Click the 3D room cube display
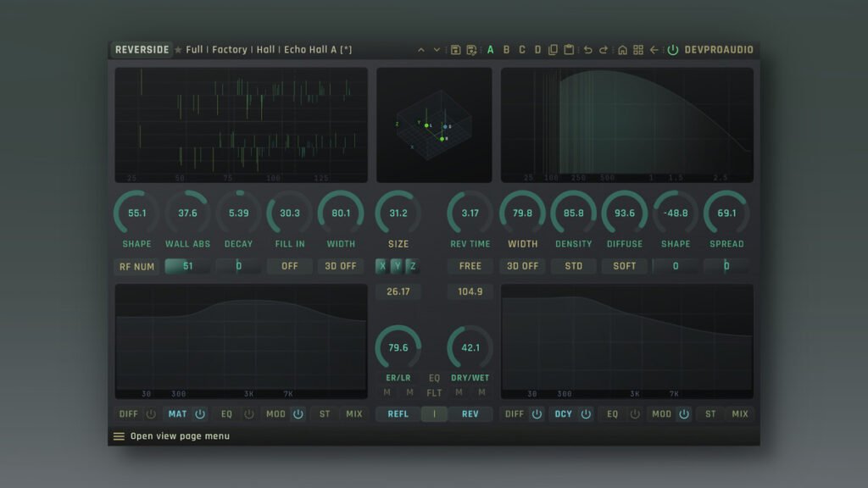The width and height of the screenshot is (868, 488). pyautogui.click(x=434, y=125)
